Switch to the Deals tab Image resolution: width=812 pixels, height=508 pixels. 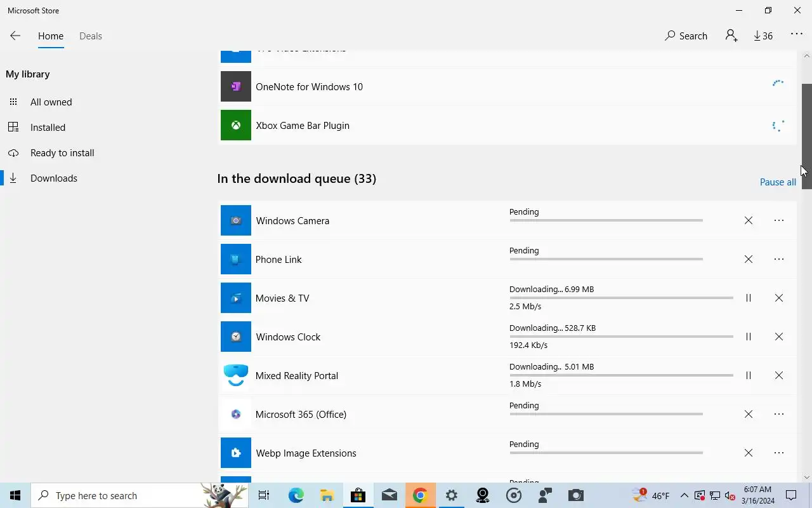pyautogui.click(x=91, y=36)
